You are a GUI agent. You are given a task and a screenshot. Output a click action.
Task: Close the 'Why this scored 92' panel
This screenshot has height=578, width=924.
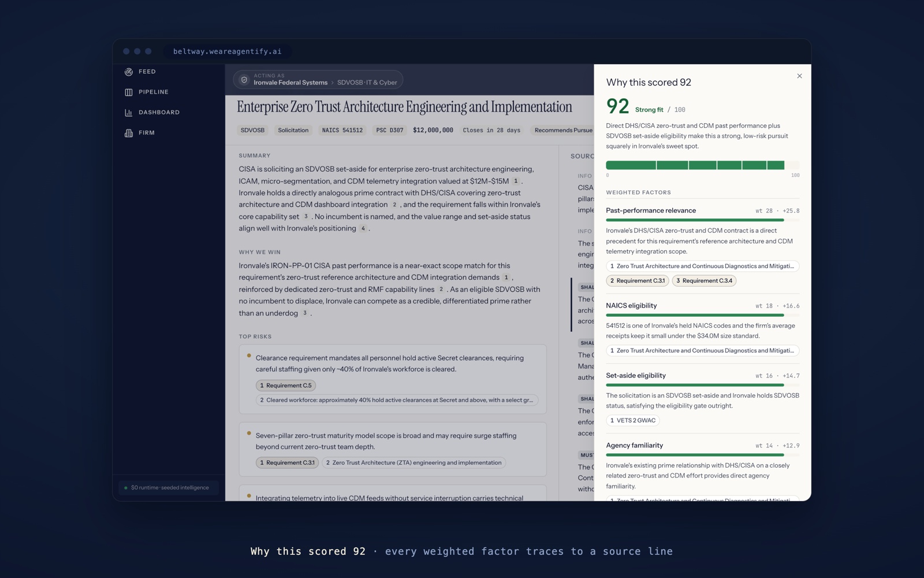click(799, 76)
